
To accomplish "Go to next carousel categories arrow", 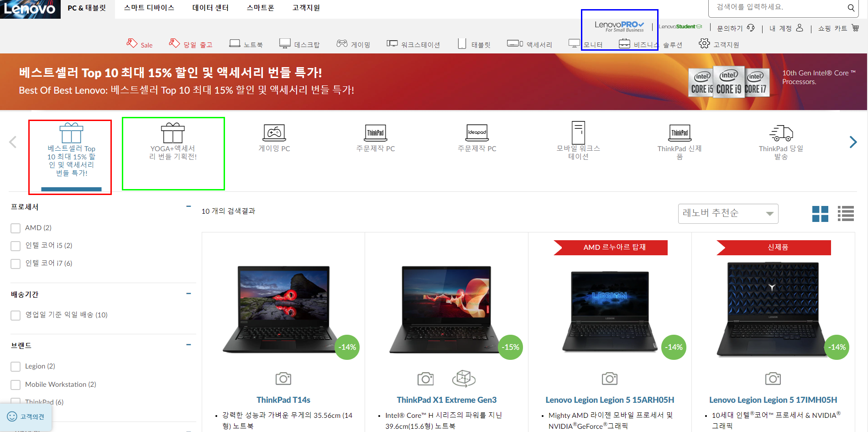I will pos(853,142).
